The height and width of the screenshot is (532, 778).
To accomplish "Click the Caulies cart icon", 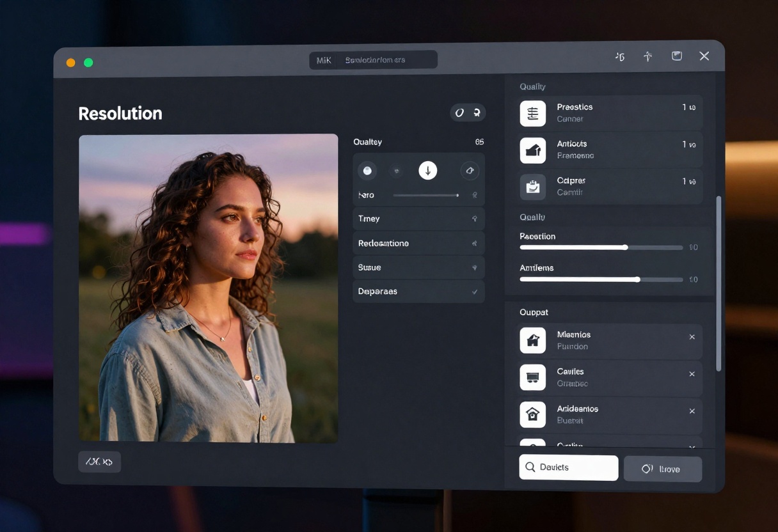I will pos(533,377).
